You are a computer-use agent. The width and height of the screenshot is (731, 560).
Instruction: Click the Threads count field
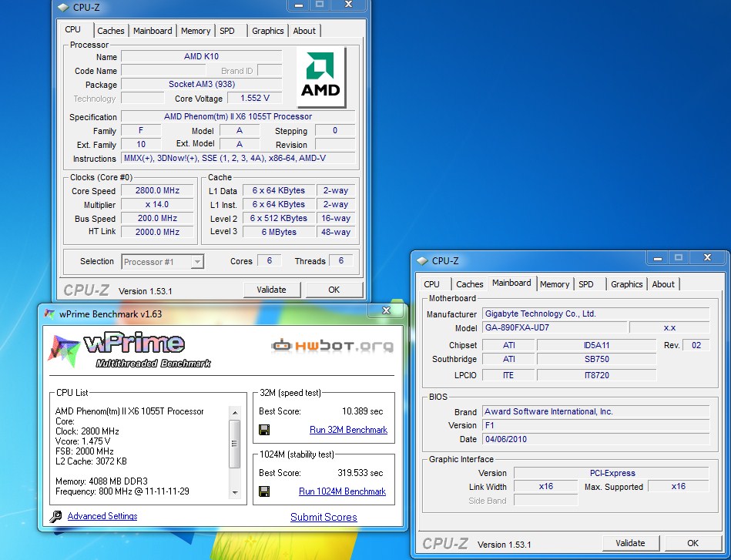pos(340,260)
